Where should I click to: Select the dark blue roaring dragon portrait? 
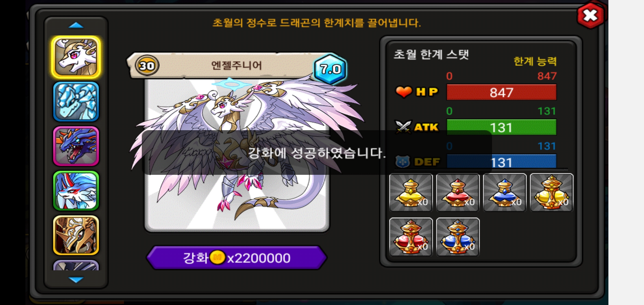point(76,146)
